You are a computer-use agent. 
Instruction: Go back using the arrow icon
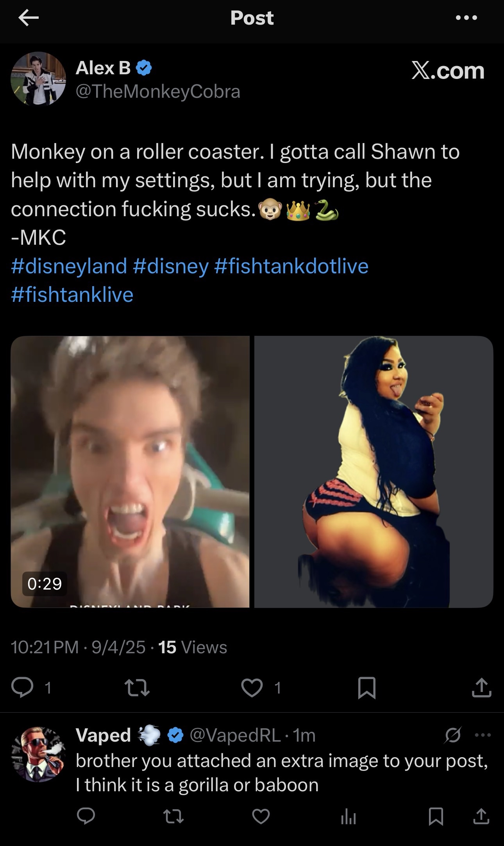click(x=29, y=18)
